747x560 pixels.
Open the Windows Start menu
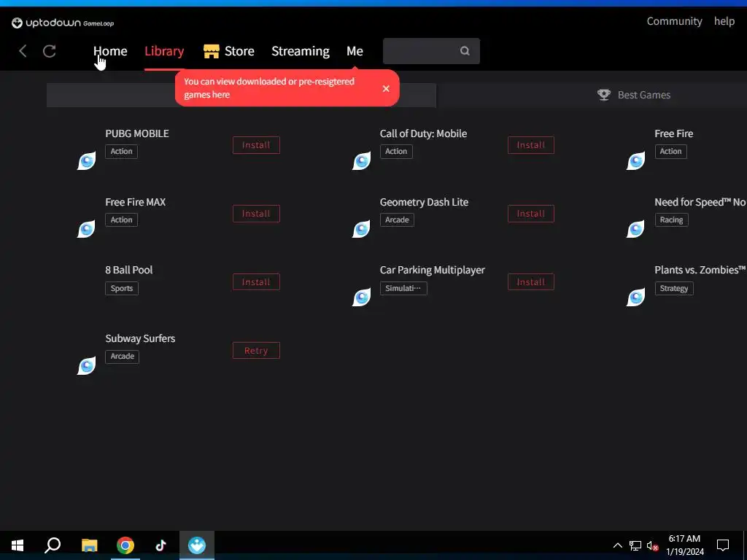[x=18, y=545]
